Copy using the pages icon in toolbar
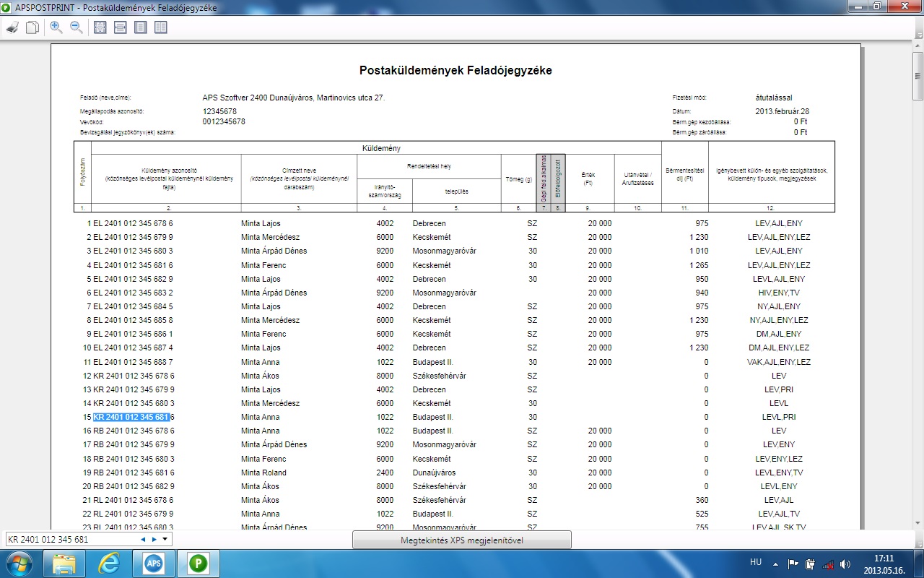The height and width of the screenshot is (578, 924). (32, 27)
